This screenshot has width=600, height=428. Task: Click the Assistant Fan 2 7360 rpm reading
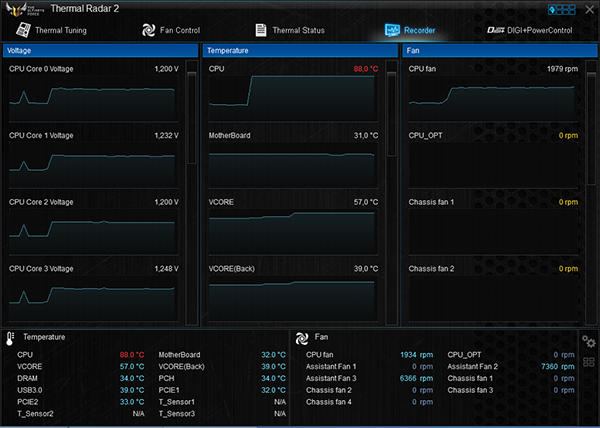coord(558,366)
